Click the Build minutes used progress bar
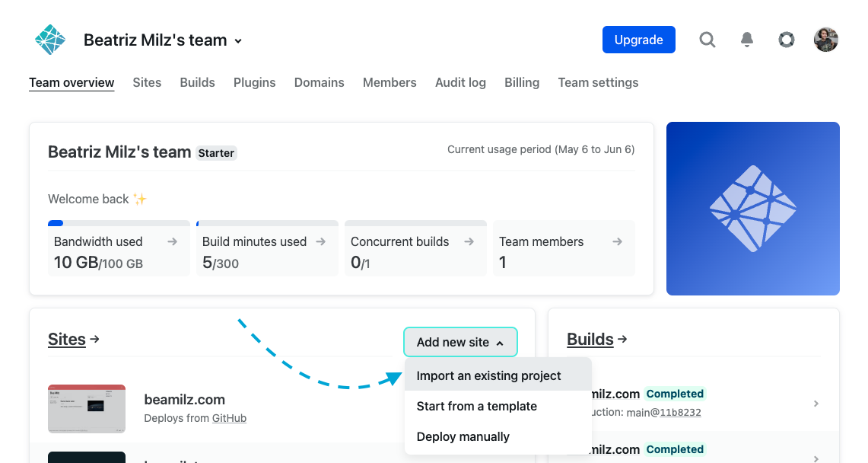 pyautogui.click(x=267, y=223)
